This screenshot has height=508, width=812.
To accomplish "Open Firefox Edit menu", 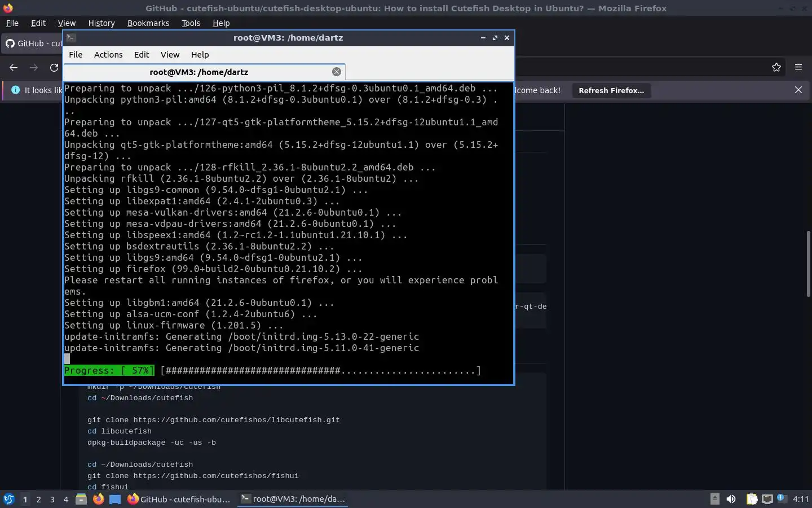I will pyautogui.click(x=38, y=23).
